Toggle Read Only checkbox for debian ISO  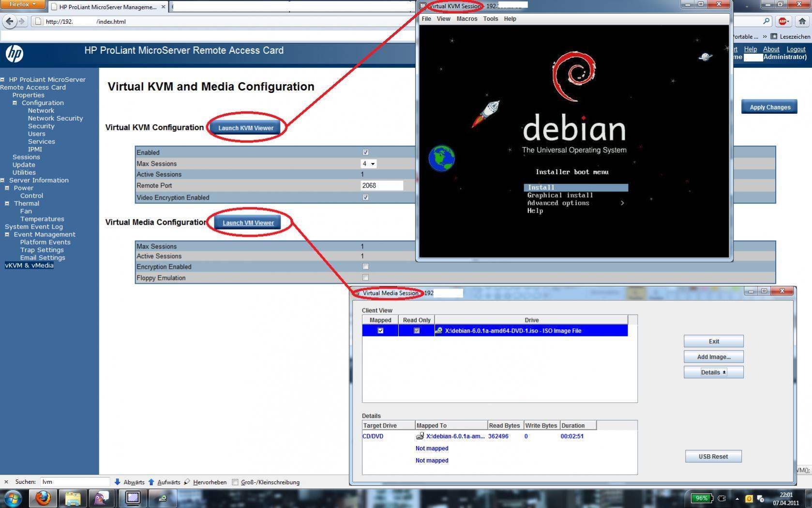[417, 330]
